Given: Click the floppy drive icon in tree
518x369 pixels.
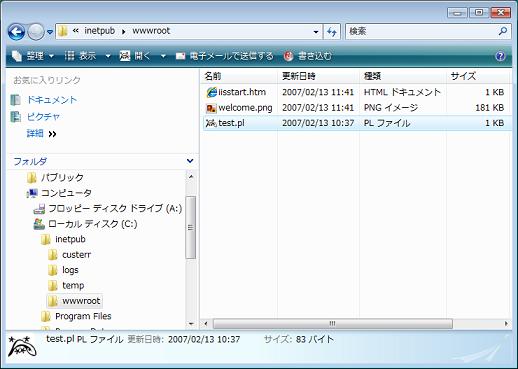Looking at the screenshot, I should [x=39, y=209].
